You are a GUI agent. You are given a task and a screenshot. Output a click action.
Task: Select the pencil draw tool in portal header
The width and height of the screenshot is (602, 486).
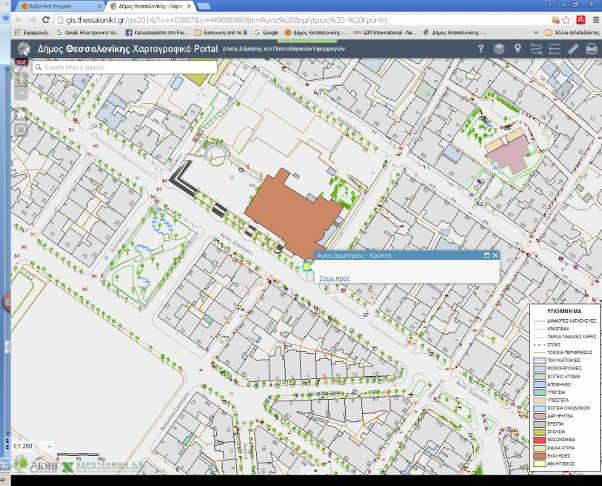point(573,49)
